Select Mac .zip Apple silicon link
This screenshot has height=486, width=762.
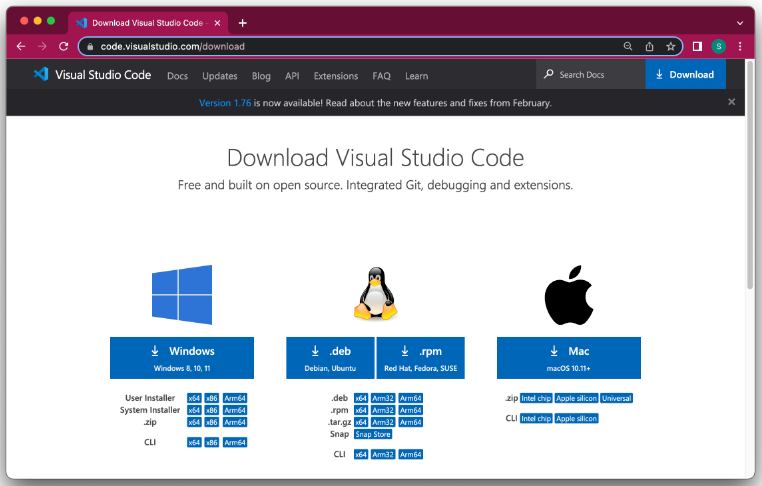[576, 398]
